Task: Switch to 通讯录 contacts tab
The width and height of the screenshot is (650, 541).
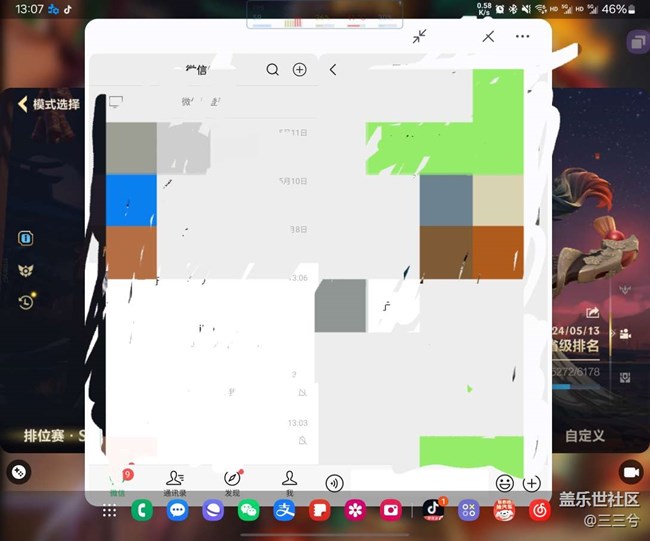Action: click(176, 482)
